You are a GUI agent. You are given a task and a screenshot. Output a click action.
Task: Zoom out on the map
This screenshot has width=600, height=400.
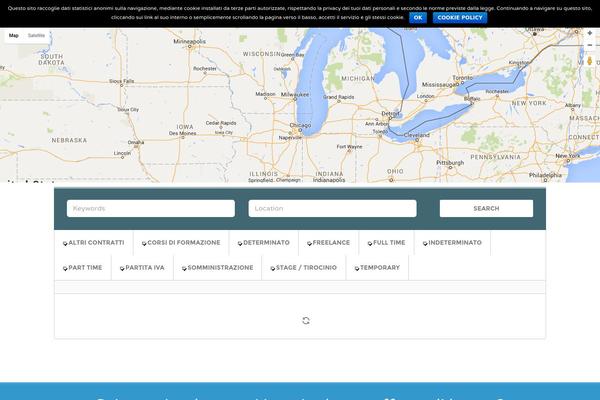[x=590, y=45]
